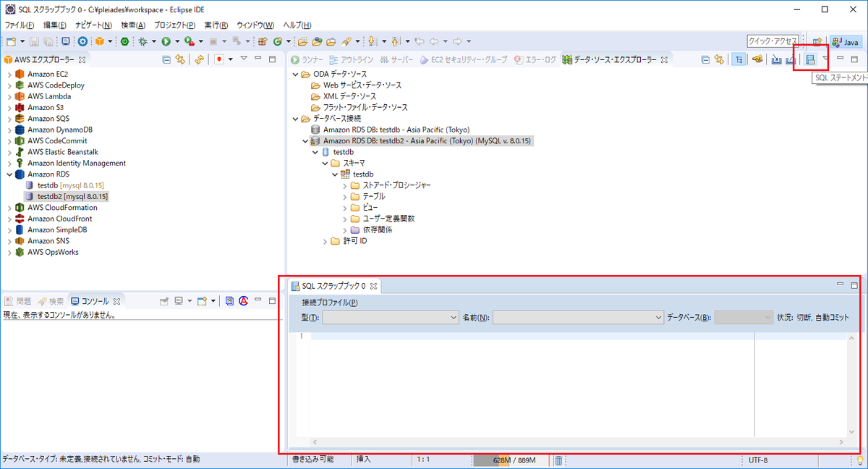Click link-with-editor icon in AWS Explorer

coord(181,59)
